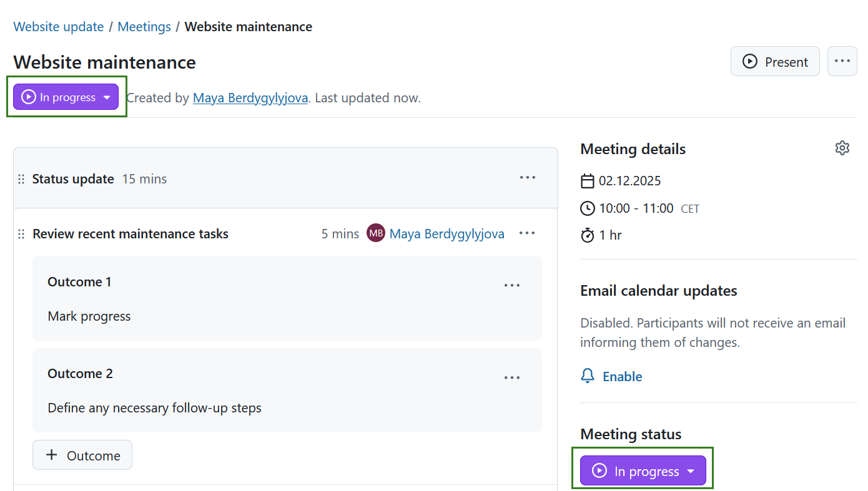Screen dimensions: 868x491
Task: Toggle the Meeting status button in the sidebar
Action: (x=643, y=471)
